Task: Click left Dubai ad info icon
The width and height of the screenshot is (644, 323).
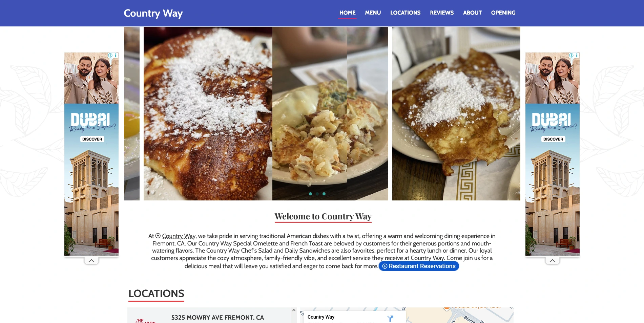Action: pyautogui.click(x=110, y=55)
